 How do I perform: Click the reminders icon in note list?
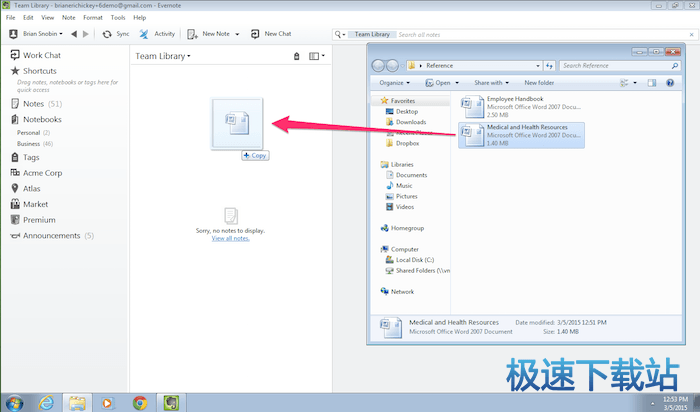pyautogui.click(x=296, y=56)
